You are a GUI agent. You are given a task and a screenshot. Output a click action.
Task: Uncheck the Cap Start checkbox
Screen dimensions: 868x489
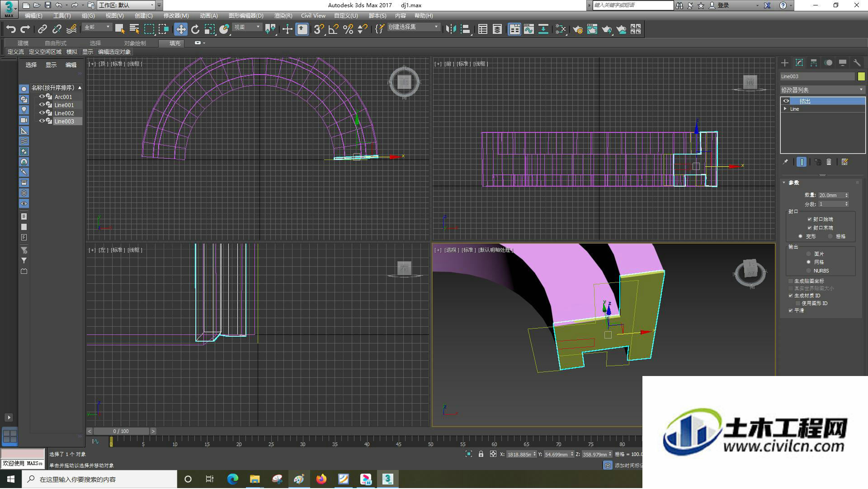click(x=809, y=219)
